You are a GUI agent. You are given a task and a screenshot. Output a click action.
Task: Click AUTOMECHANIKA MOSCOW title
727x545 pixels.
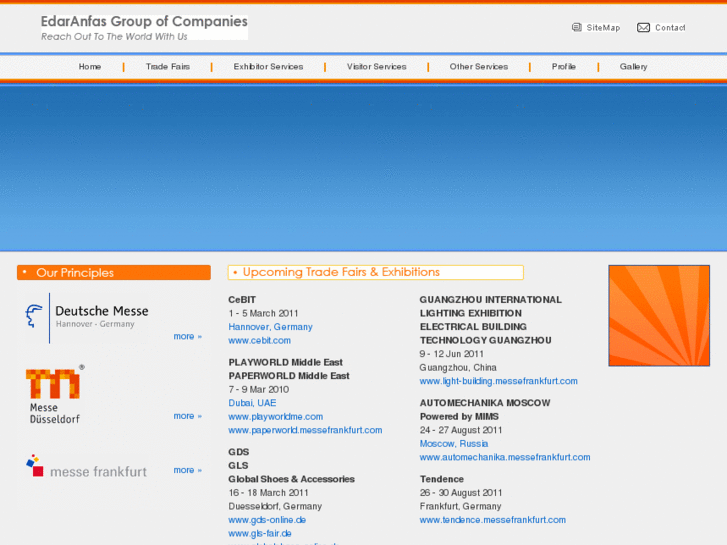485,403
